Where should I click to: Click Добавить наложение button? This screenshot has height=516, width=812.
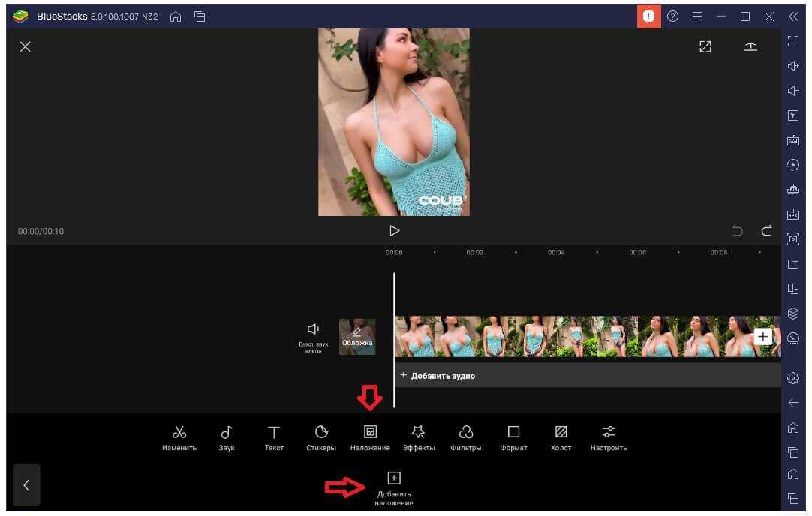tap(394, 487)
